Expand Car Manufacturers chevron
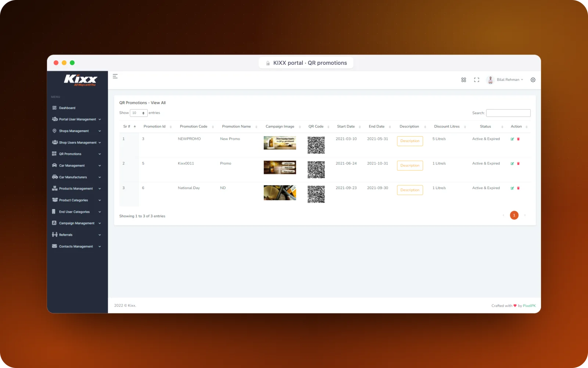The image size is (588, 368). click(x=100, y=177)
